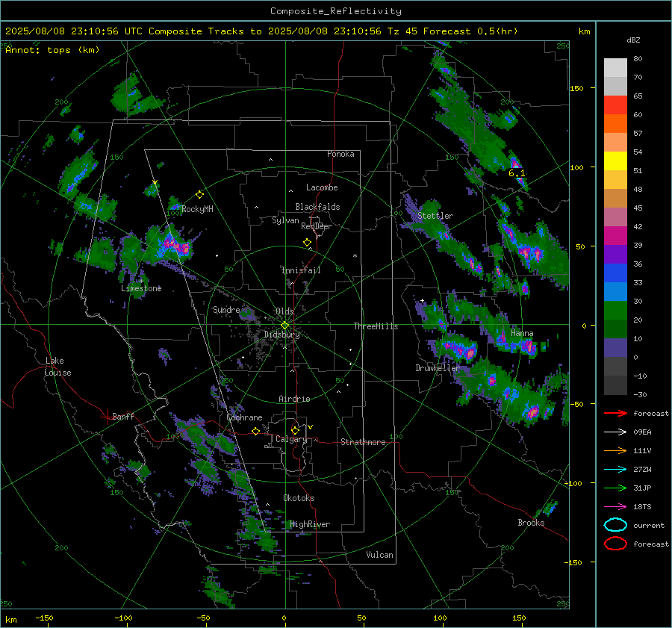Select the light grey 80–70 dBZ swatch

[615, 68]
